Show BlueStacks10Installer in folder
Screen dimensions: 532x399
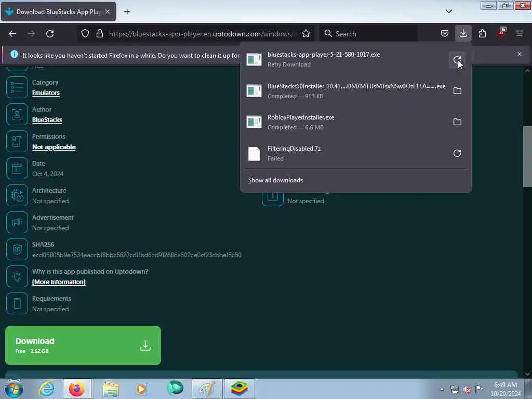pyautogui.click(x=457, y=91)
